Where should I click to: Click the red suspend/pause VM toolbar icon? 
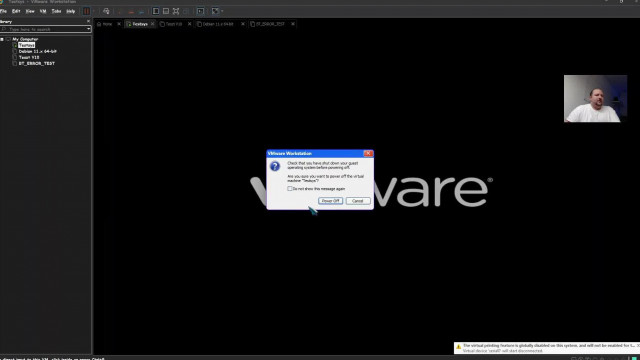tap(86, 11)
